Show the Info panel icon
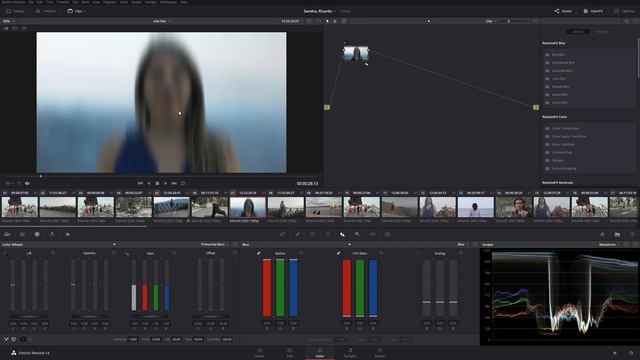 pyautogui.click(x=632, y=235)
